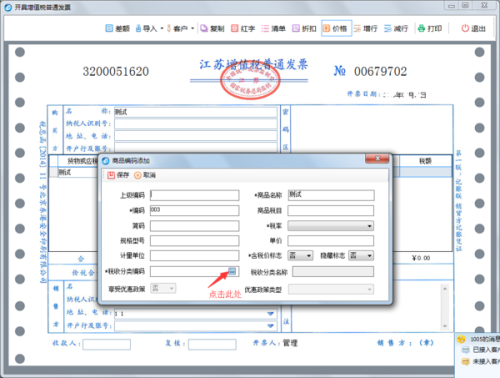Click the 折扣 discount toolbar icon
500x378 pixels.
296,28
